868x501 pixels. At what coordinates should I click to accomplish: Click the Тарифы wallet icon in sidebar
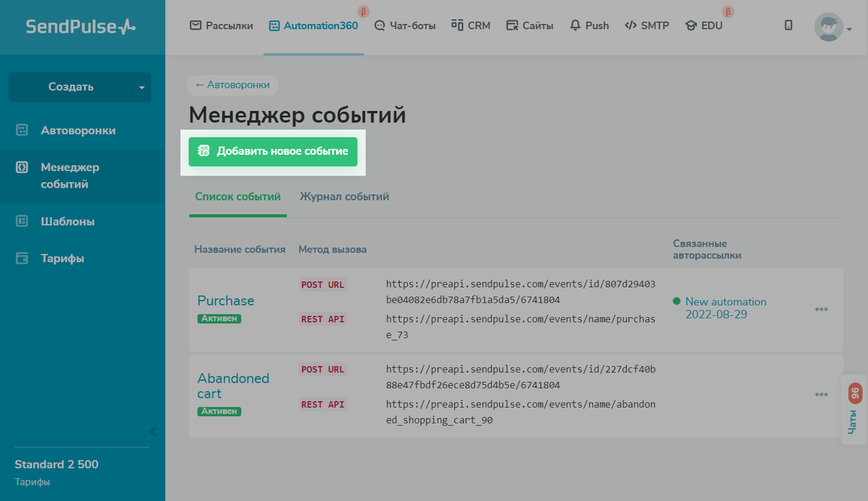click(x=22, y=258)
